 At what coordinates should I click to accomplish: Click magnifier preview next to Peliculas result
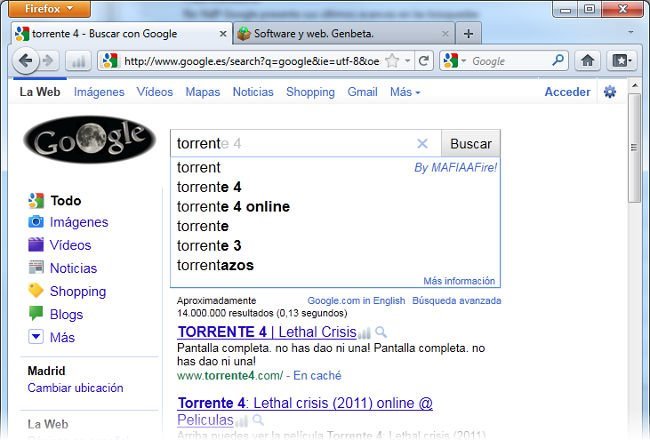pyautogui.click(x=258, y=420)
